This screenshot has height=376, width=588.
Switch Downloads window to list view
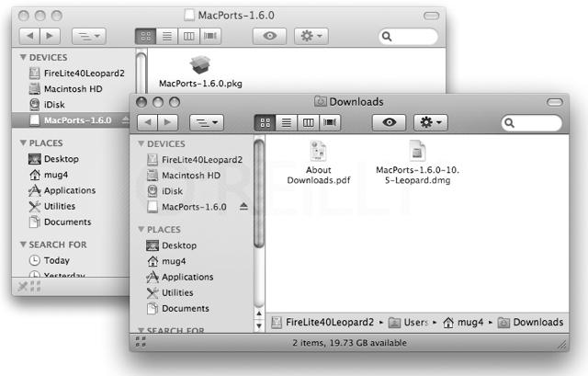[x=287, y=122]
